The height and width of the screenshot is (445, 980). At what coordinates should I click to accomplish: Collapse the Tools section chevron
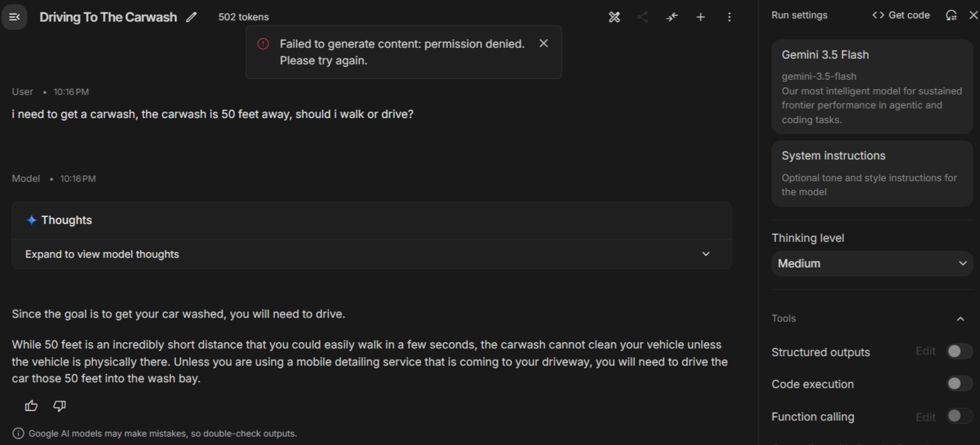(x=960, y=319)
